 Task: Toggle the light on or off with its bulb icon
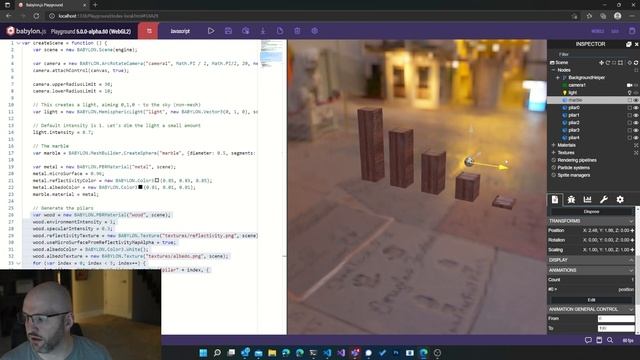(629, 93)
